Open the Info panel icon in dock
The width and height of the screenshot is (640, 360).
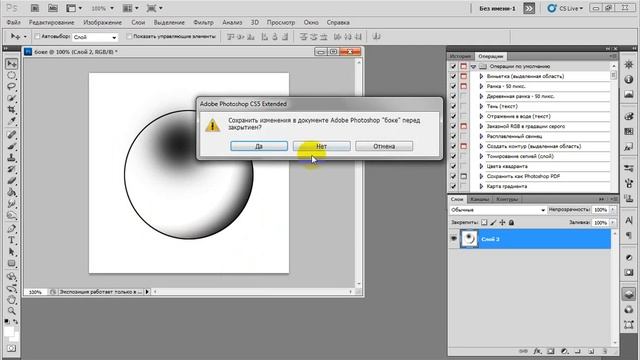click(x=629, y=80)
